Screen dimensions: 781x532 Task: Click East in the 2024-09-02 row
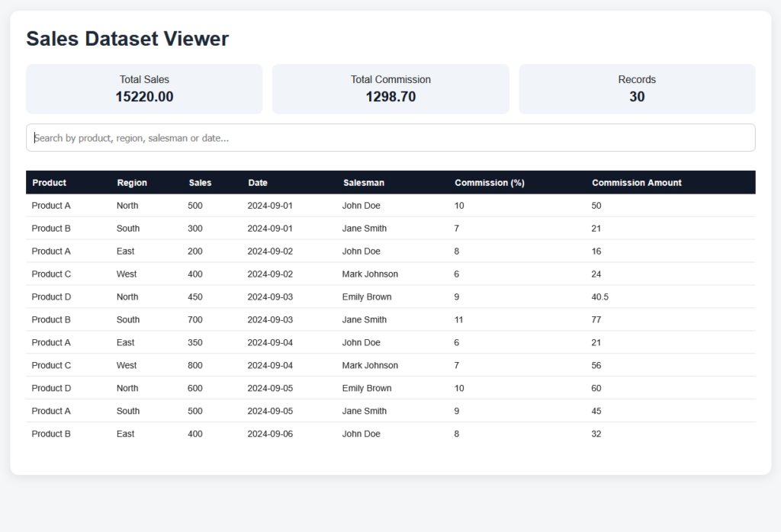coord(126,252)
